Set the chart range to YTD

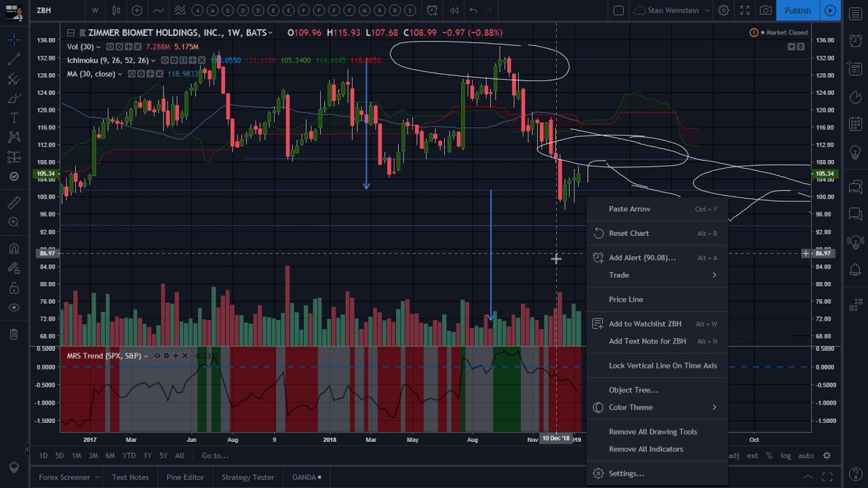pos(129,455)
